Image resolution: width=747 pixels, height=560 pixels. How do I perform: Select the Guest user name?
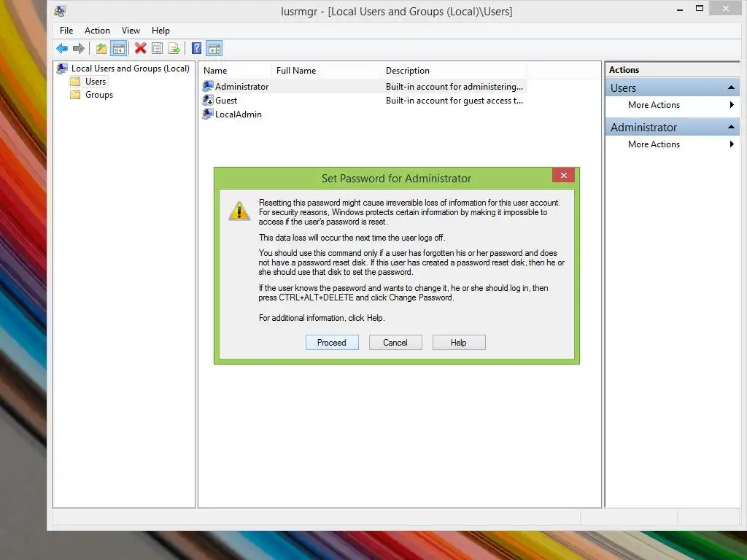point(226,100)
